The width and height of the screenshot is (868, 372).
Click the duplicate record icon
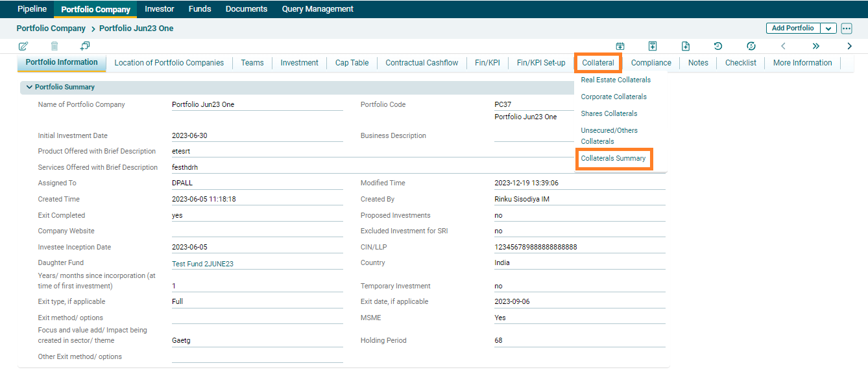click(x=85, y=46)
